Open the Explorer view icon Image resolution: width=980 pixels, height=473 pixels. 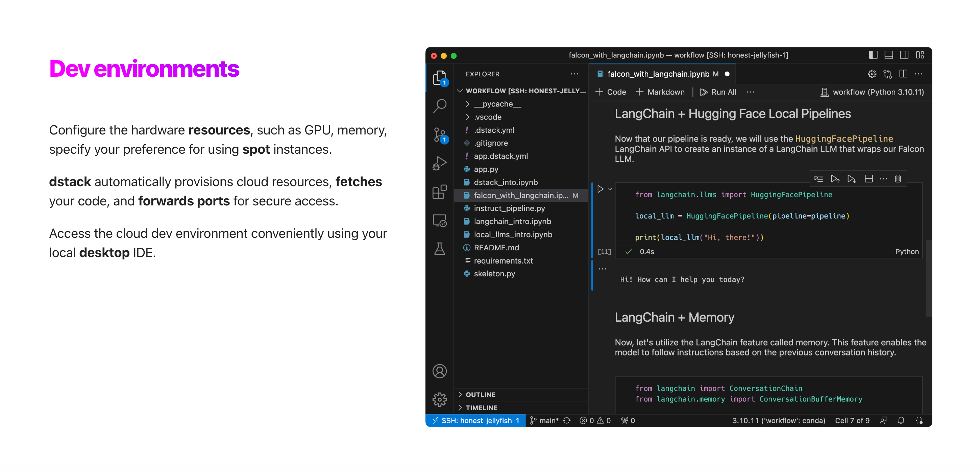440,78
